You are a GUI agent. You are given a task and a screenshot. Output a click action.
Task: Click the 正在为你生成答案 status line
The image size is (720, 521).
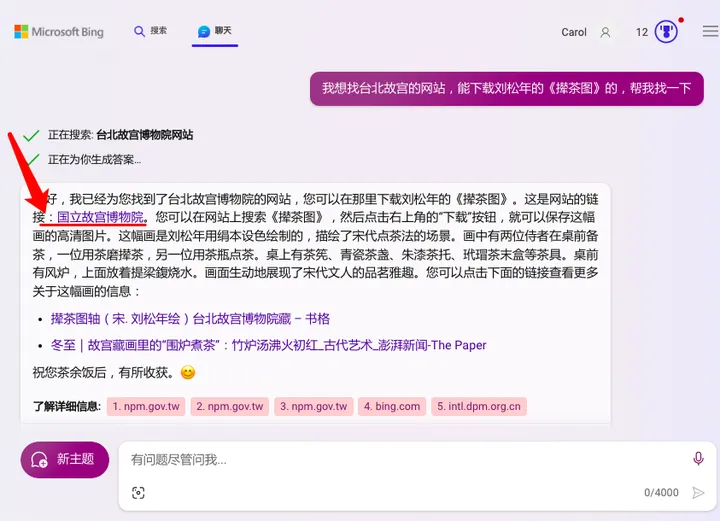point(94,160)
